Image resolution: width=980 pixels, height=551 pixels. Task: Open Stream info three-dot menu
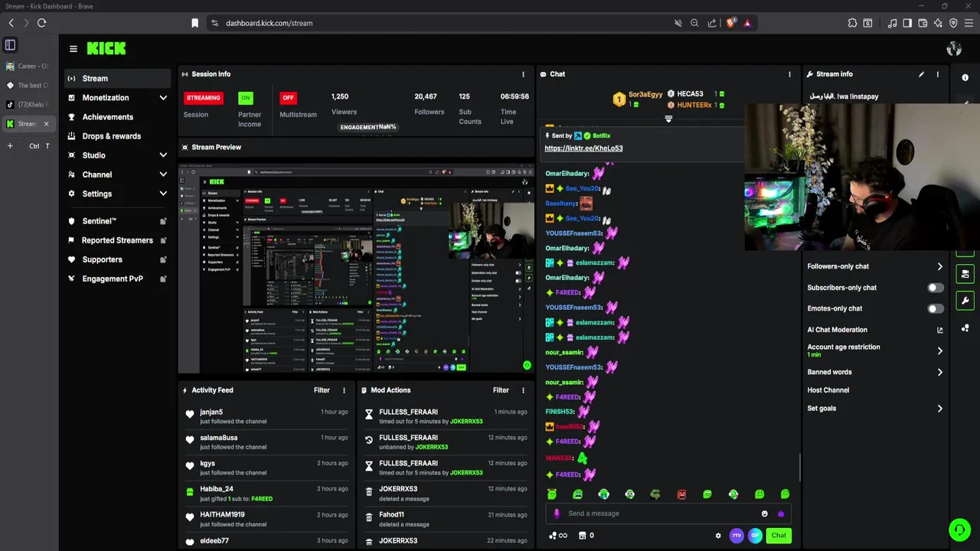[937, 74]
